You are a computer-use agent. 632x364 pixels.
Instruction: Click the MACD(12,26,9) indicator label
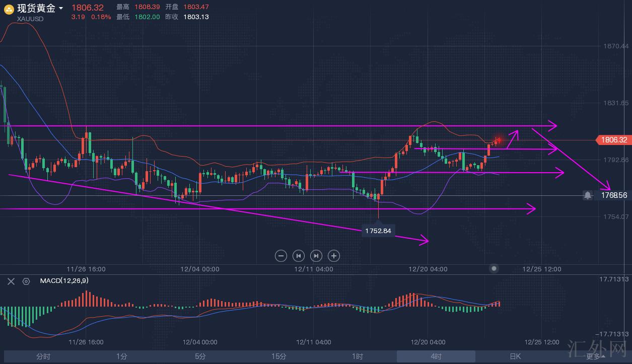click(x=60, y=281)
